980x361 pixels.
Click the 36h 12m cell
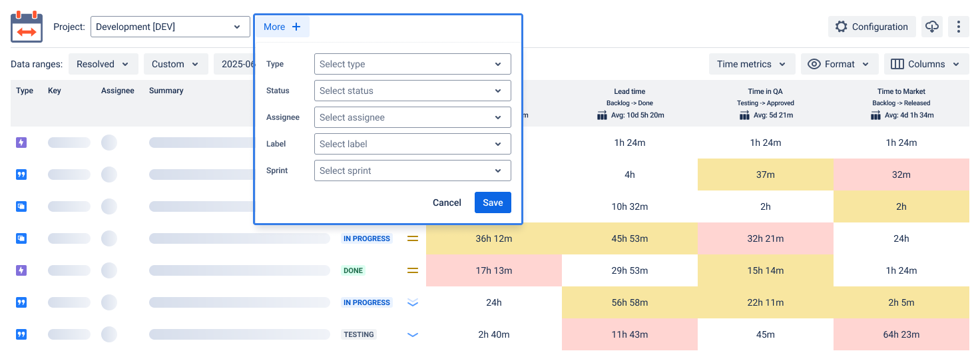[x=494, y=238]
